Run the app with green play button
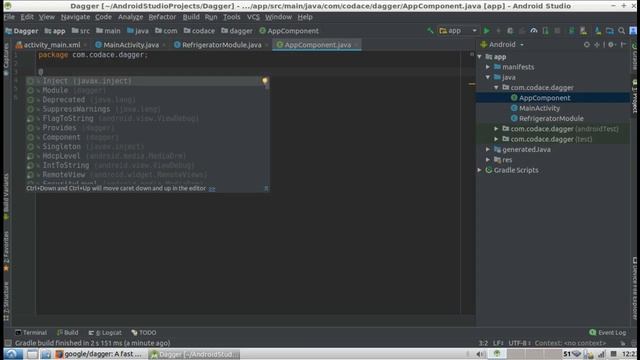640x360 pixels. 486,31
